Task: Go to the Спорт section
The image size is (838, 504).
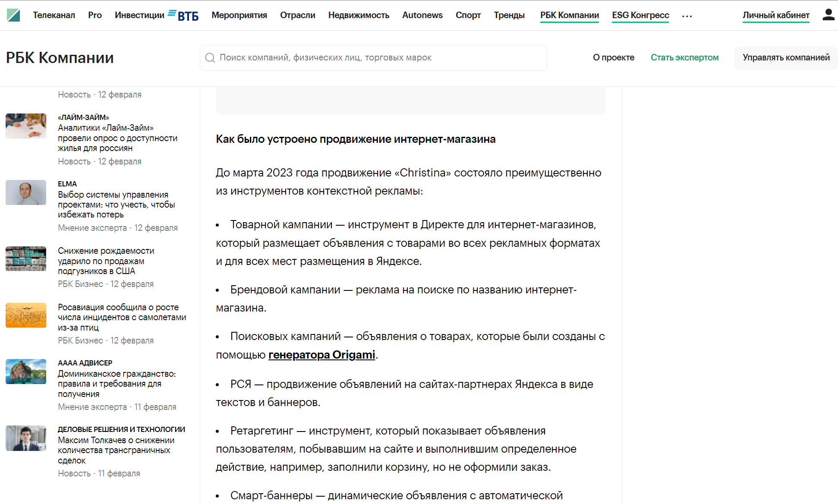Action: 468,15
